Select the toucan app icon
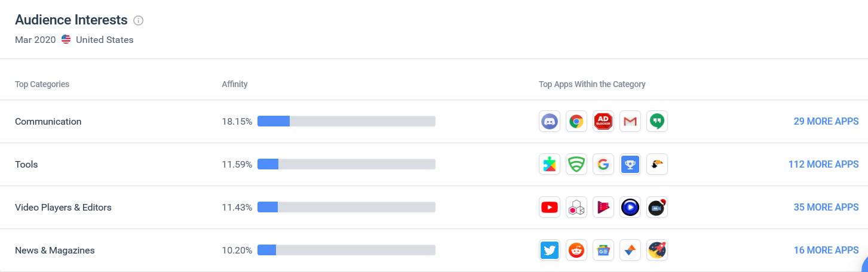Screen dimensions: 868x272 (x=657, y=165)
